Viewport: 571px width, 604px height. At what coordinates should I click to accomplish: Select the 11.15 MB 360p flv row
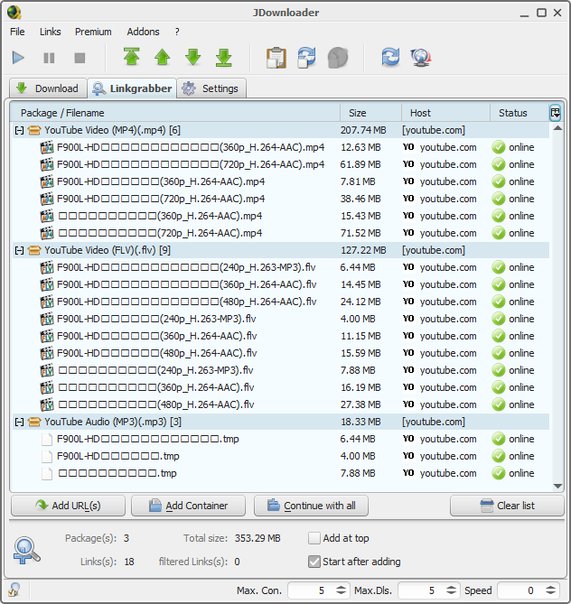(x=281, y=336)
